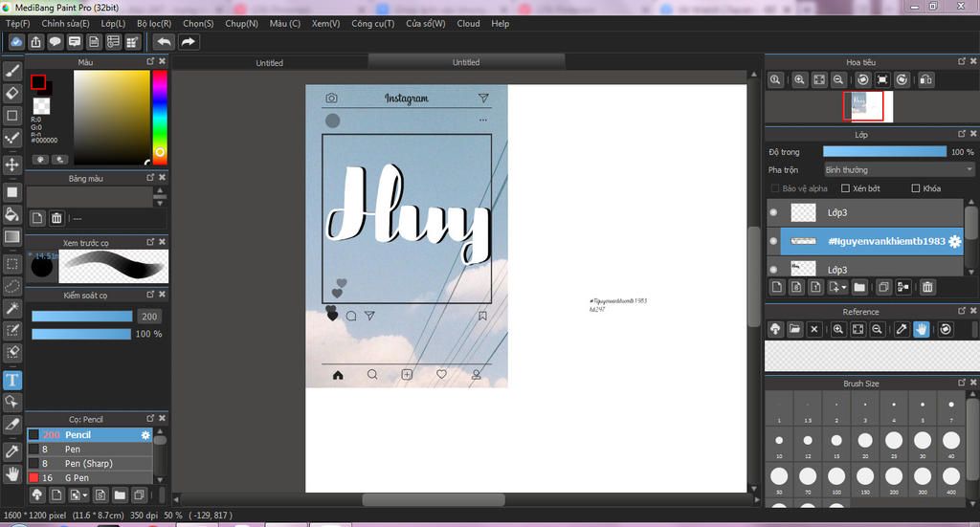Image resolution: width=980 pixels, height=527 pixels.
Task: Toggle visibility of bottom Lớp3 layer
Action: (773, 269)
